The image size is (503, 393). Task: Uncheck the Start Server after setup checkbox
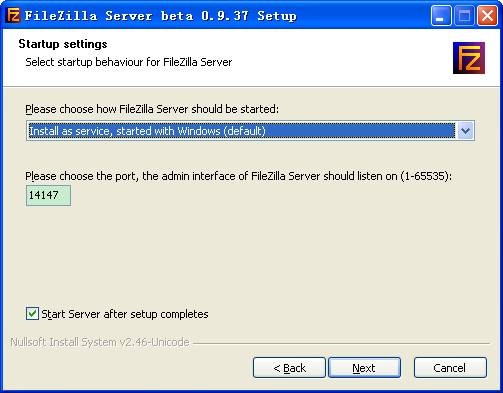pos(32,314)
